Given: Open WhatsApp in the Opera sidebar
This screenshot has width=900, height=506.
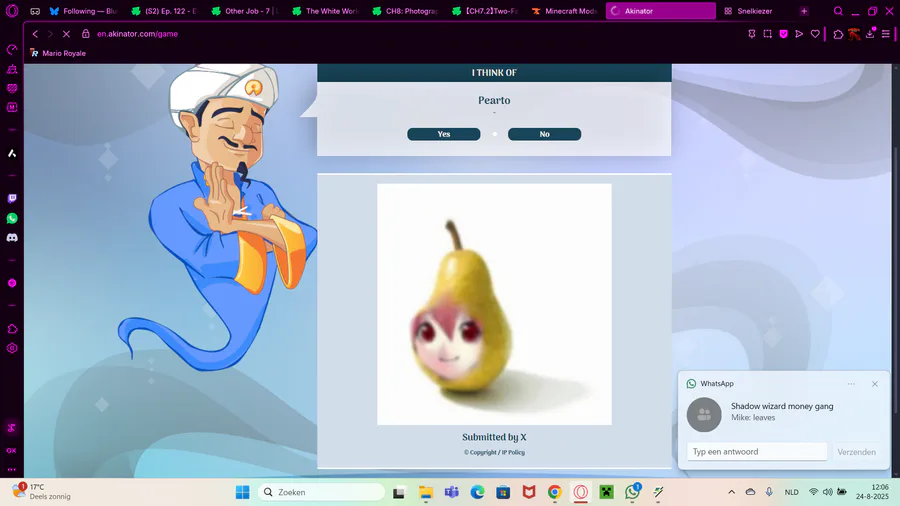Looking at the screenshot, I should [x=12, y=218].
